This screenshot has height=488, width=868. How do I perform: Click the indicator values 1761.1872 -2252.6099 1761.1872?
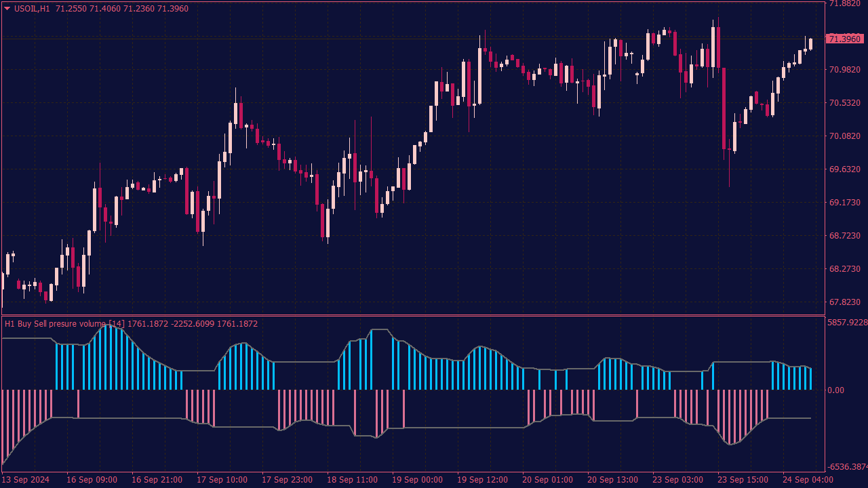pyautogui.click(x=193, y=324)
